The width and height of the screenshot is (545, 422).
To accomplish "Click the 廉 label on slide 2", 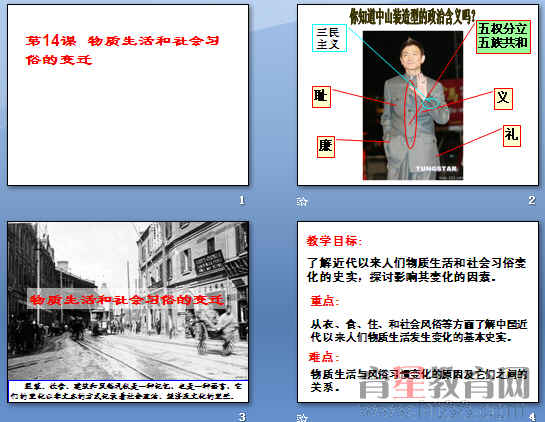I will (326, 146).
